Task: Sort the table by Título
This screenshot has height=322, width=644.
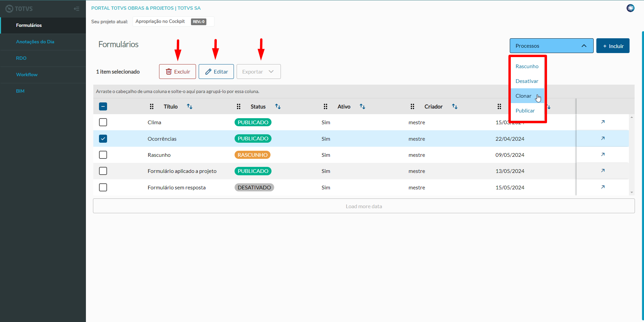Action: tap(190, 106)
